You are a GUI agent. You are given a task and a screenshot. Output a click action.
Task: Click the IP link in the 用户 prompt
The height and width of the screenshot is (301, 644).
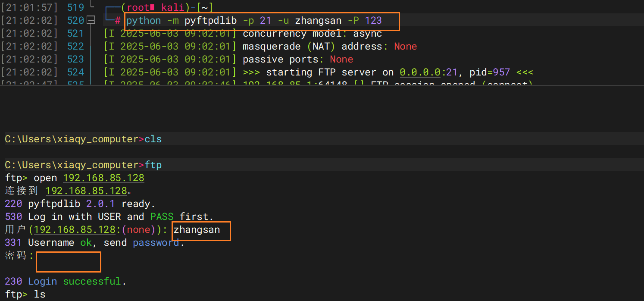(75, 229)
